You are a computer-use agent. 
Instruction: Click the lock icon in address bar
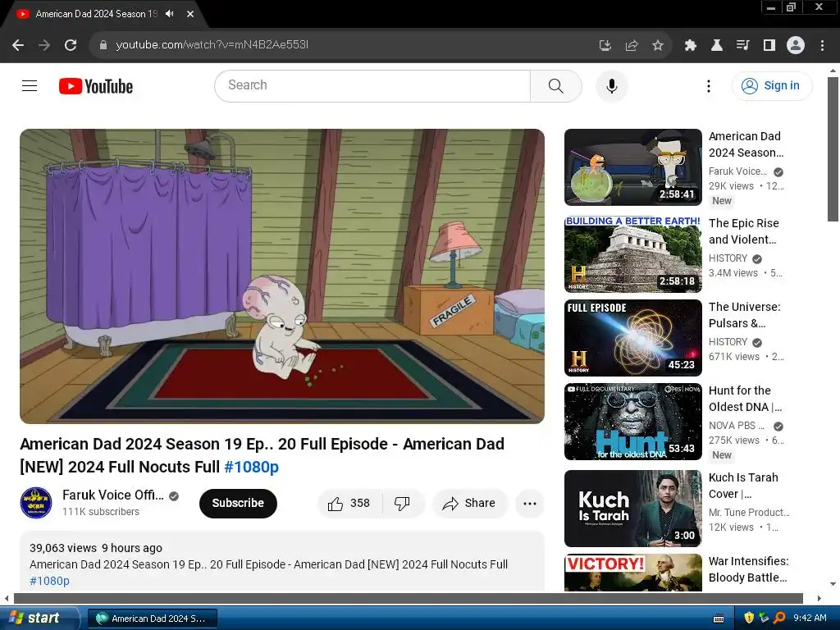coord(103,45)
